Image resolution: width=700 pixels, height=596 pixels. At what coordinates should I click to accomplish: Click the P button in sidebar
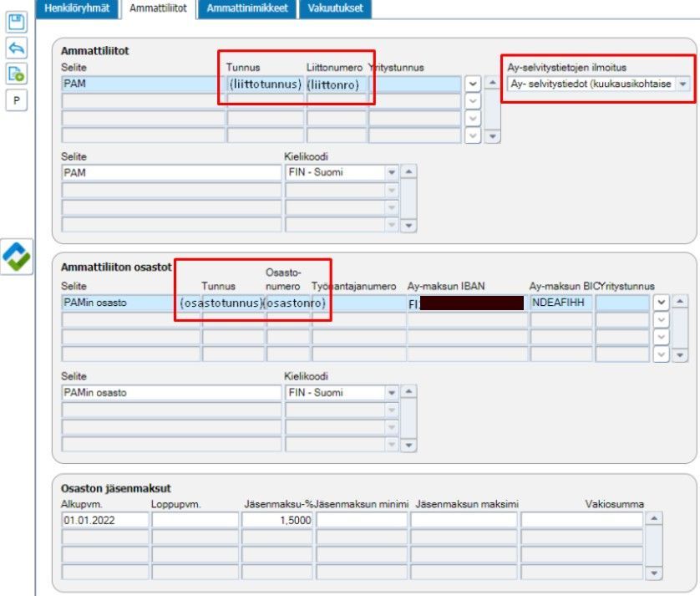pos(17,100)
